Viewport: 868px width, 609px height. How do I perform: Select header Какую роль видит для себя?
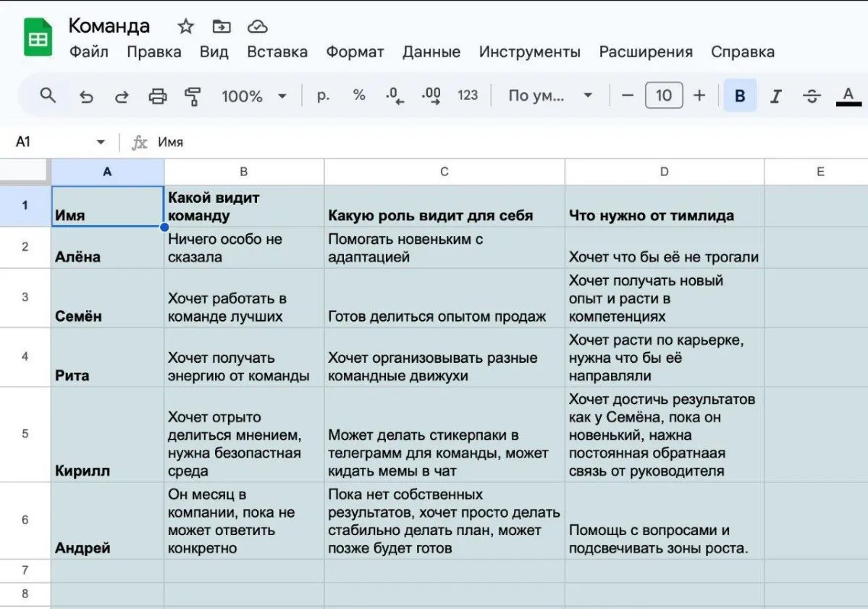(444, 206)
